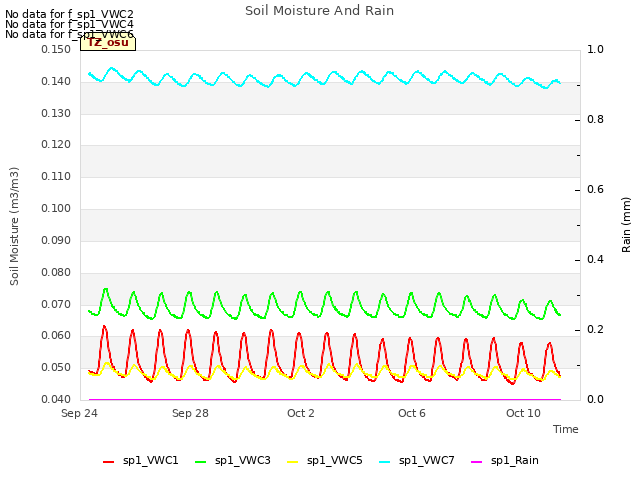Screen dimensions: 640x480
Task: Click the Oct 10 date tick label
Action: tap(523, 413)
